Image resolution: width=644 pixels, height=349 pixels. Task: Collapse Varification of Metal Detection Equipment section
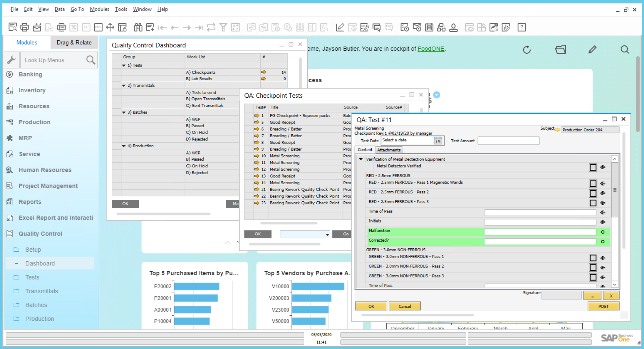(361, 159)
